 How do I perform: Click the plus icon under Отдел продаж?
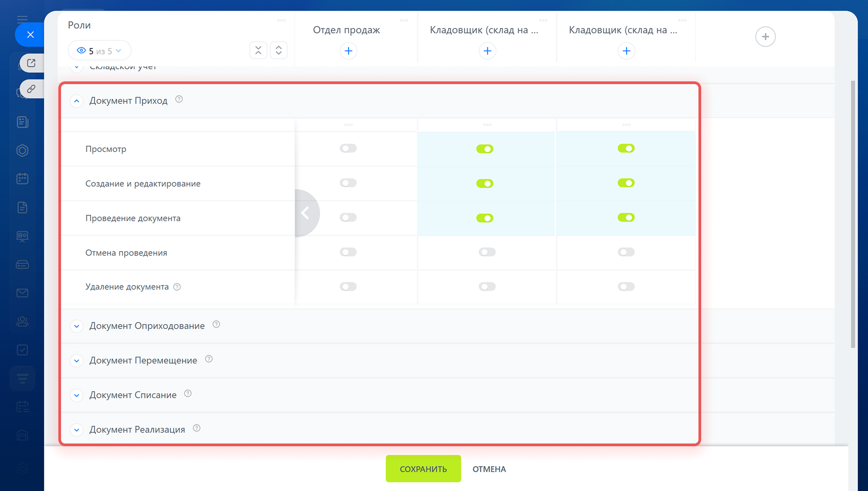point(348,51)
